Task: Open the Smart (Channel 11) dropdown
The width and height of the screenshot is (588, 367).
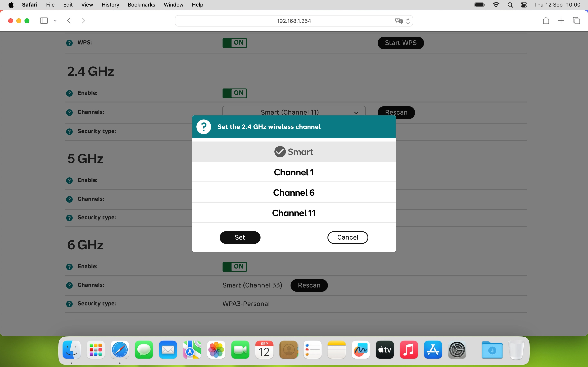Action: 294,112
